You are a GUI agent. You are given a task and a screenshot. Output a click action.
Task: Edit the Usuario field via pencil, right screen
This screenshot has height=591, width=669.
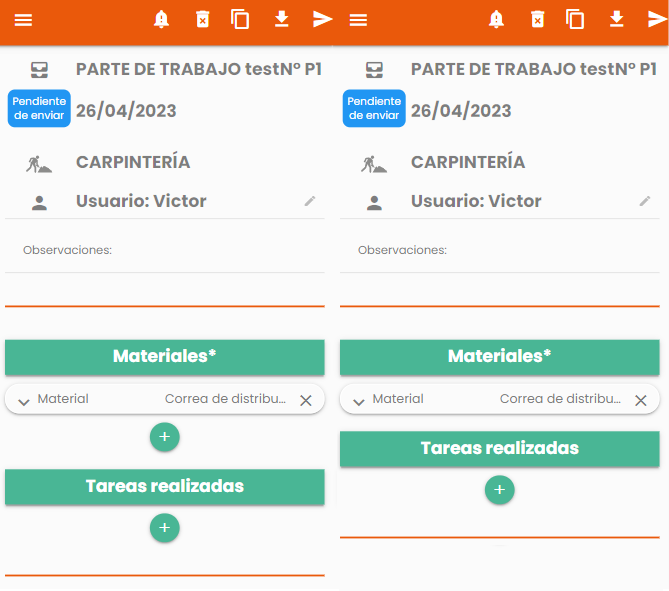coord(645,201)
